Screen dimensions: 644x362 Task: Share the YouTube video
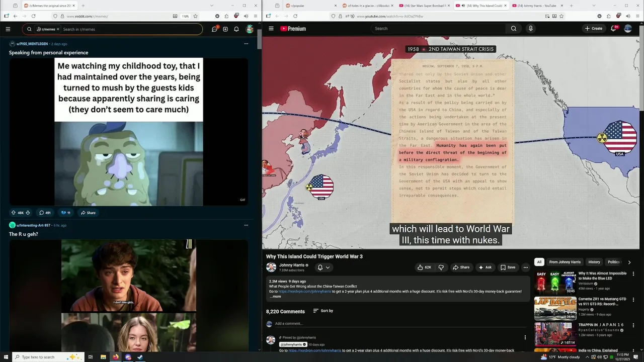click(x=461, y=267)
